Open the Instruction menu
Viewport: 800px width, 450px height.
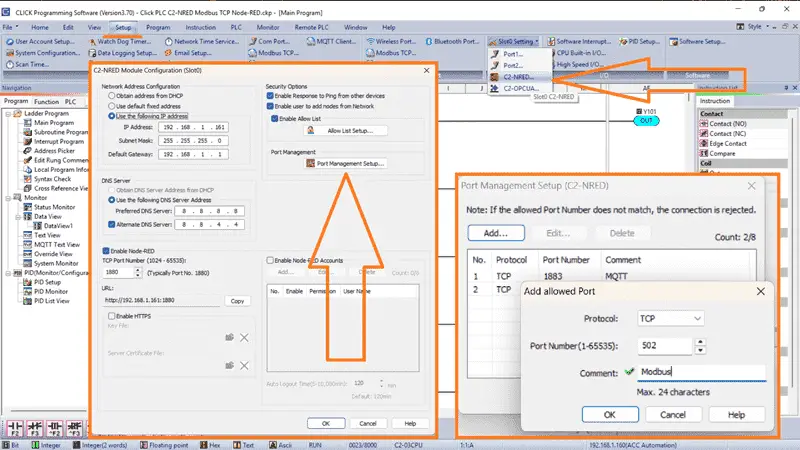point(201,27)
